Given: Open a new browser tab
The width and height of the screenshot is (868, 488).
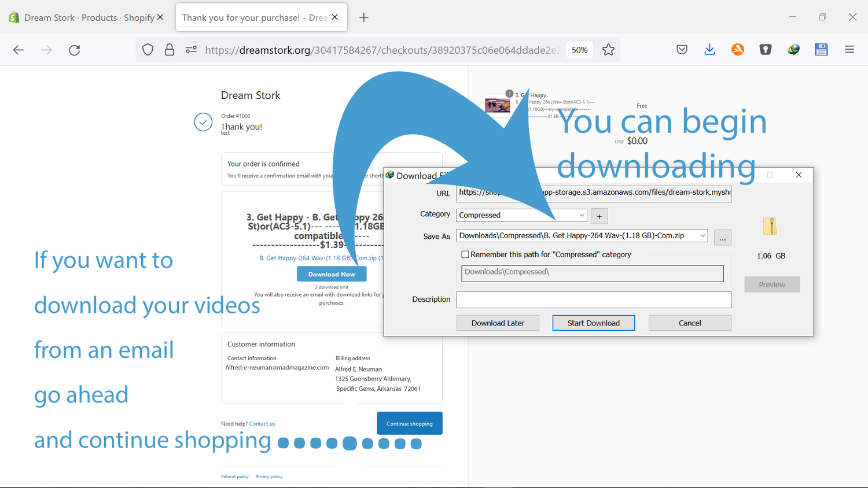Looking at the screenshot, I should pos(363,17).
